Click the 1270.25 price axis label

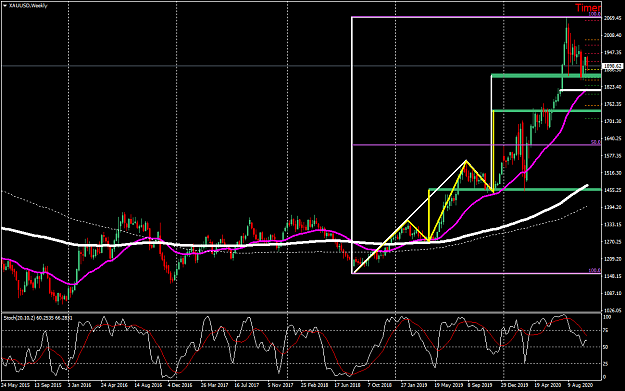point(613,242)
